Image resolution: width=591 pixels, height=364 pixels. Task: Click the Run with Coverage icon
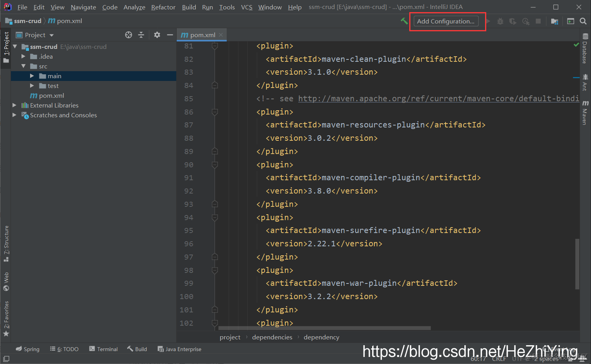pyautogui.click(x=513, y=21)
